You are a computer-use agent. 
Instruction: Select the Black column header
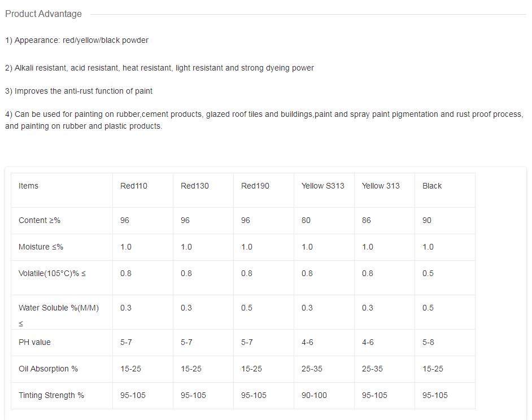[x=432, y=186]
